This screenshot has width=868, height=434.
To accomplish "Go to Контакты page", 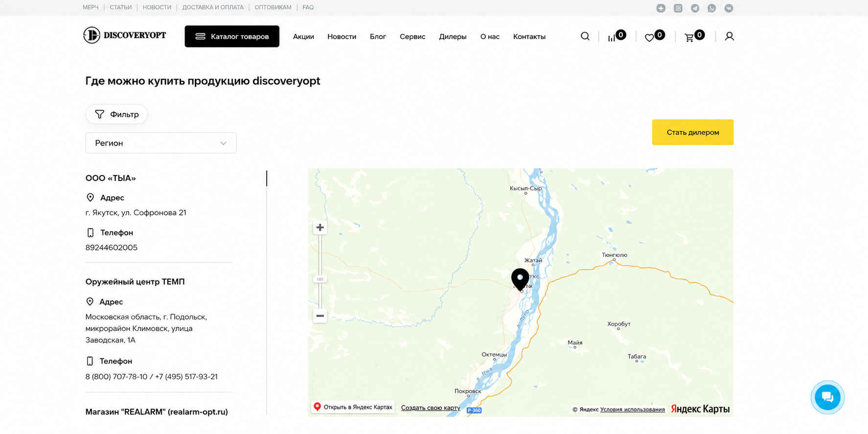I will click(x=529, y=37).
